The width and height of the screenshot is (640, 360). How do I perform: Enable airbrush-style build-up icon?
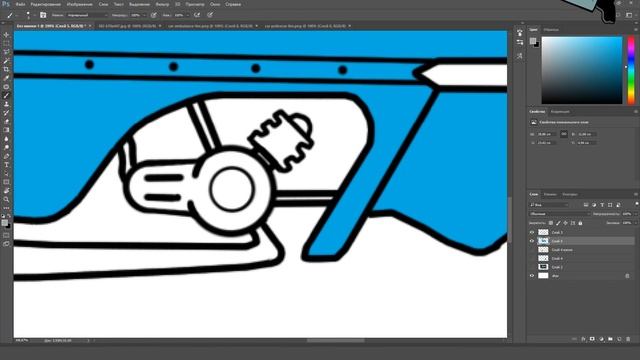197,15
